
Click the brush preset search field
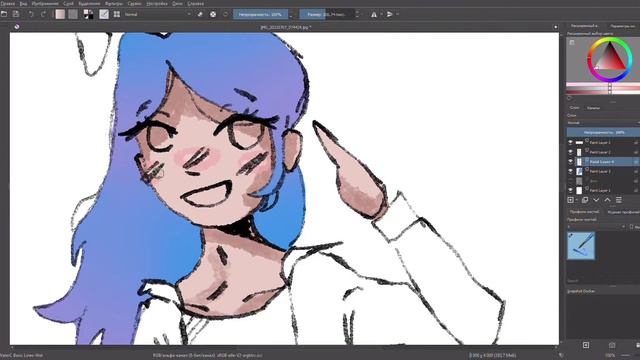coord(603,281)
